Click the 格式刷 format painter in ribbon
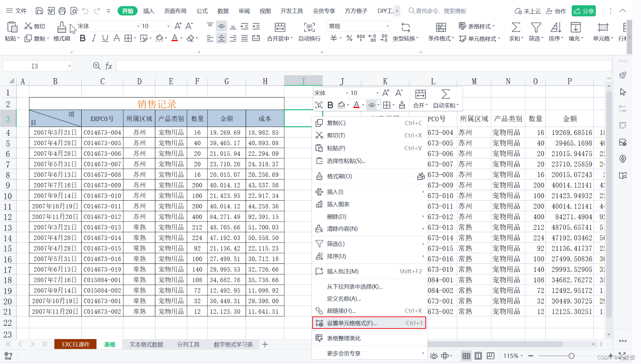This screenshot has height=364, width=641. [x=62, y=31]
